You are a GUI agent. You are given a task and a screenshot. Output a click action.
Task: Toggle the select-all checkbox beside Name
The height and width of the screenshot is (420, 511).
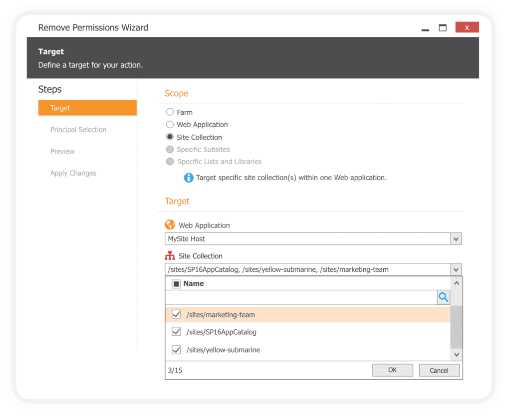[x=176, y=284]
